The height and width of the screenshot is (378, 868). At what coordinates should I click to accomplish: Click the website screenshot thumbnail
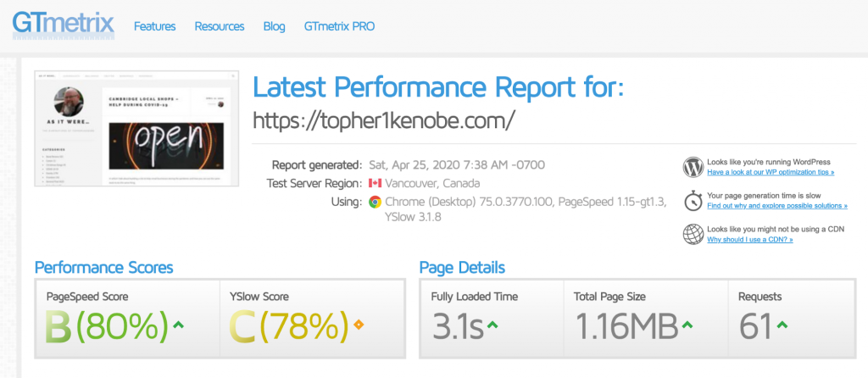coord(136,128)
